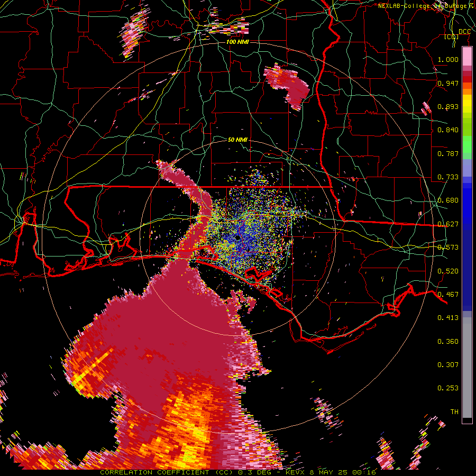The image size is (476, 476).
Task: Click the 0.733 scale value
Action: [448, 177]
